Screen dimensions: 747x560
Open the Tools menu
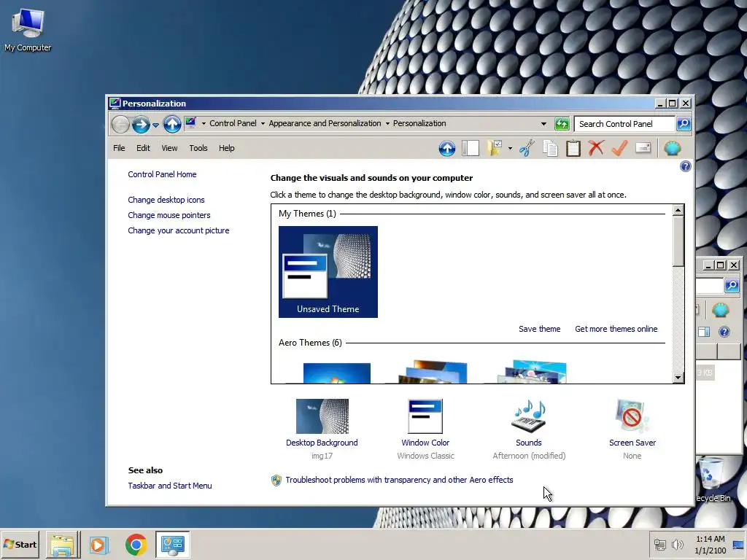point(198,148)
